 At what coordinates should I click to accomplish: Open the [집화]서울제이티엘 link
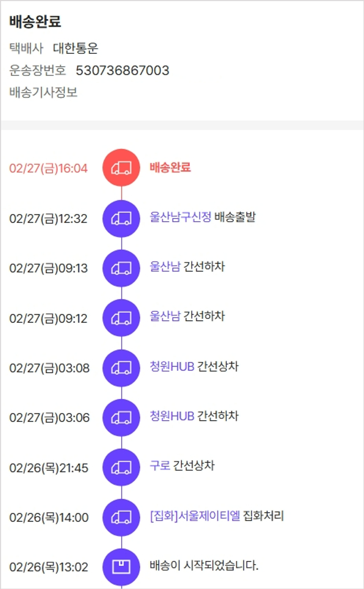point(195,516)
